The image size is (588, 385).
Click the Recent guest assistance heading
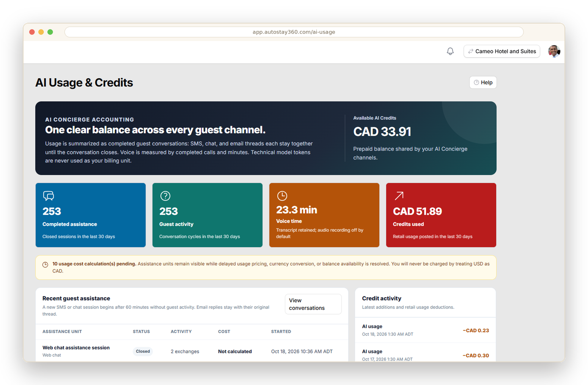pos(76,298)
